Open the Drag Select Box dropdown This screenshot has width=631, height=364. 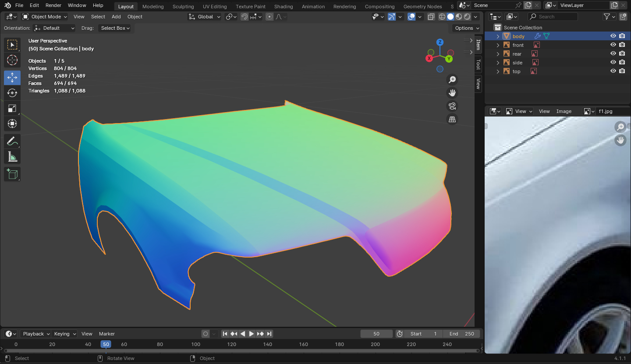click(115, 28)
